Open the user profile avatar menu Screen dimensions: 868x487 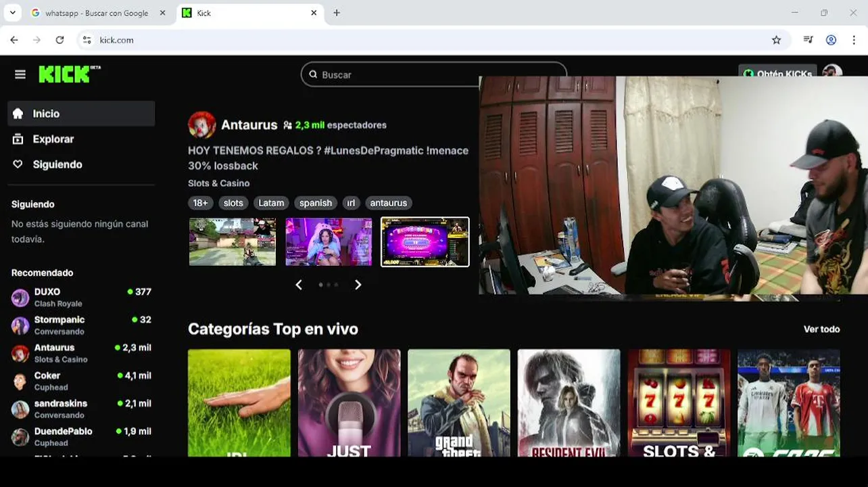(833, 72)
